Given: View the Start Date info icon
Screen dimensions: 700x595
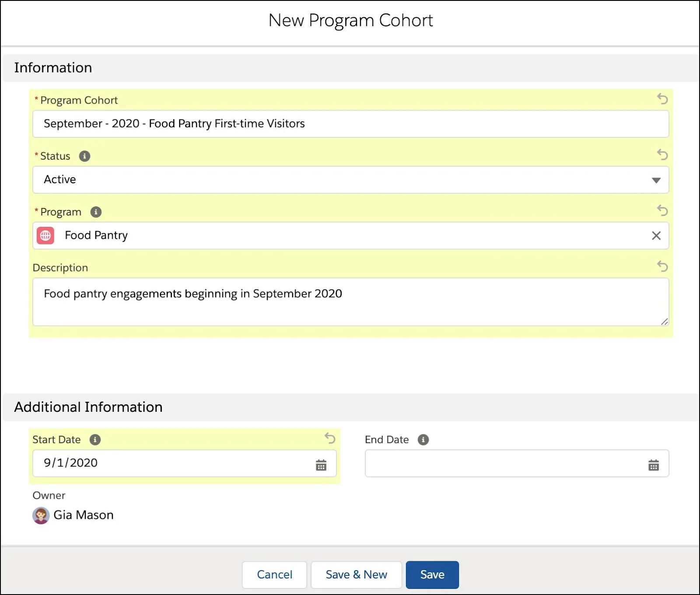Looking at the screenshot, I should click(96, 440).
